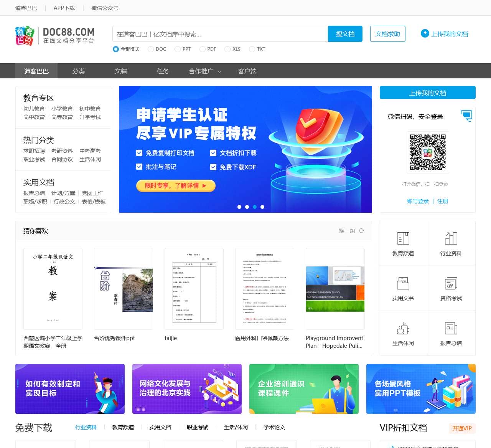Click the 搜文档 search button

[345, 34]
